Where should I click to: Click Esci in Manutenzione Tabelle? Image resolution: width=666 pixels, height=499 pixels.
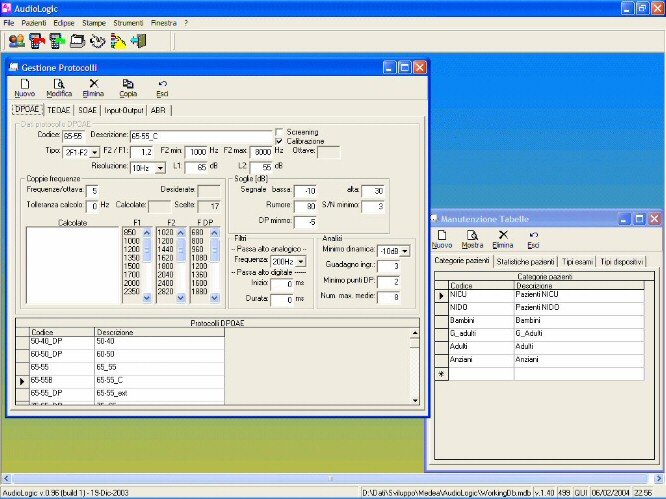533,240
